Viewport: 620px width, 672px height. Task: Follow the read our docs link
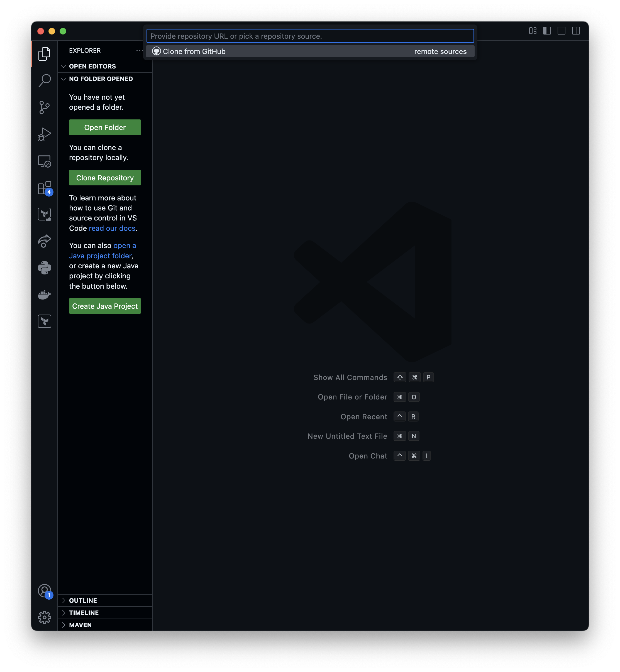point(112,228)
